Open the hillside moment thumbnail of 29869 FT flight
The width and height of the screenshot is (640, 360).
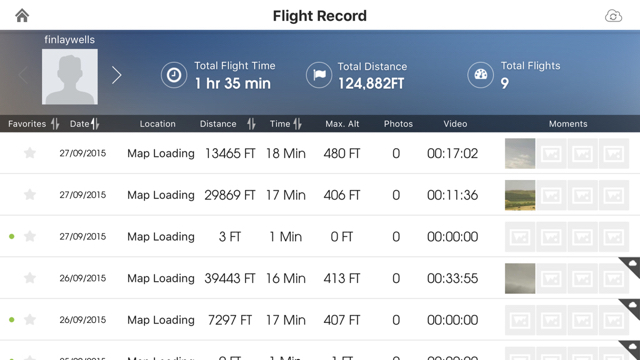tap(520, 195)
